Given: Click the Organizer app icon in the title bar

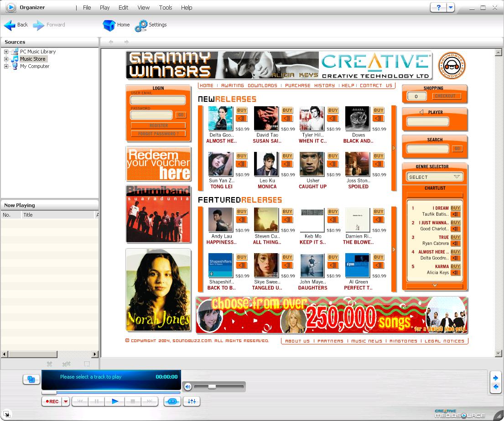Looking at the screenshot, I should (x=10, y=7).
